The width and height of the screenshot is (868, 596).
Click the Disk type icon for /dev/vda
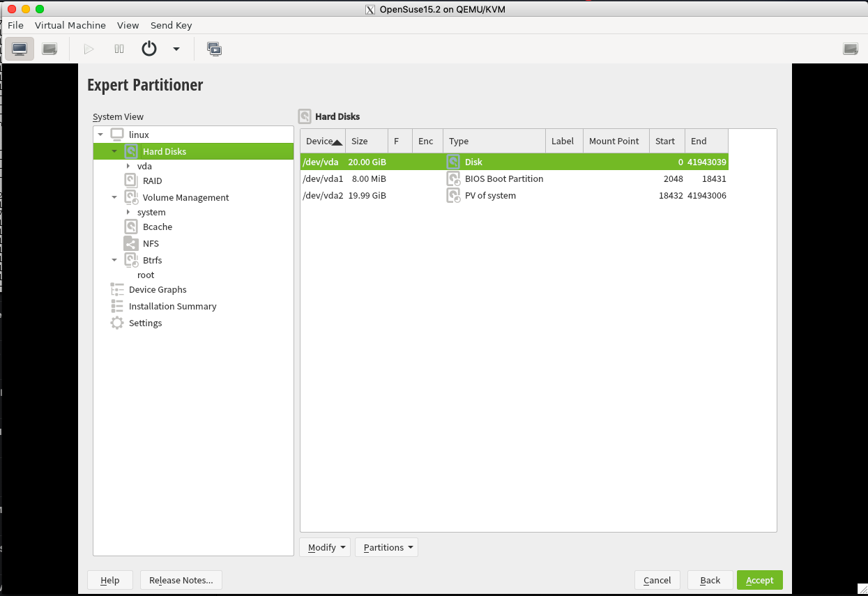pyautogui.click(x=453, y=162)
